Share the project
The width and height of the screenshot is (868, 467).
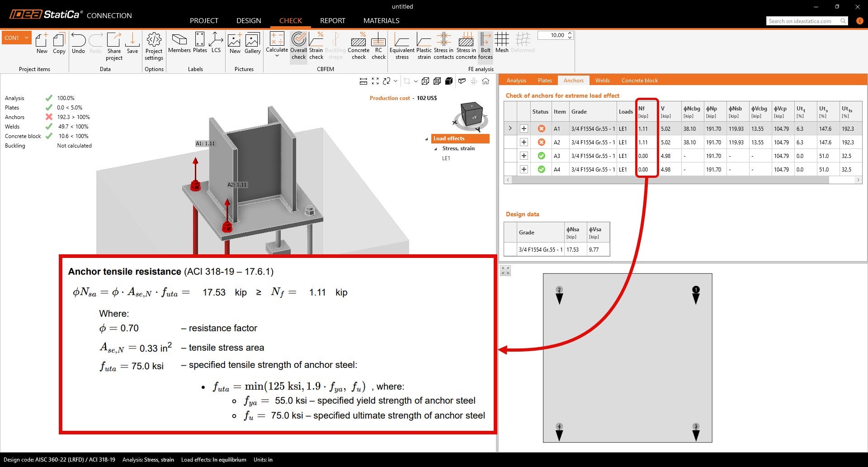[114, 45]
